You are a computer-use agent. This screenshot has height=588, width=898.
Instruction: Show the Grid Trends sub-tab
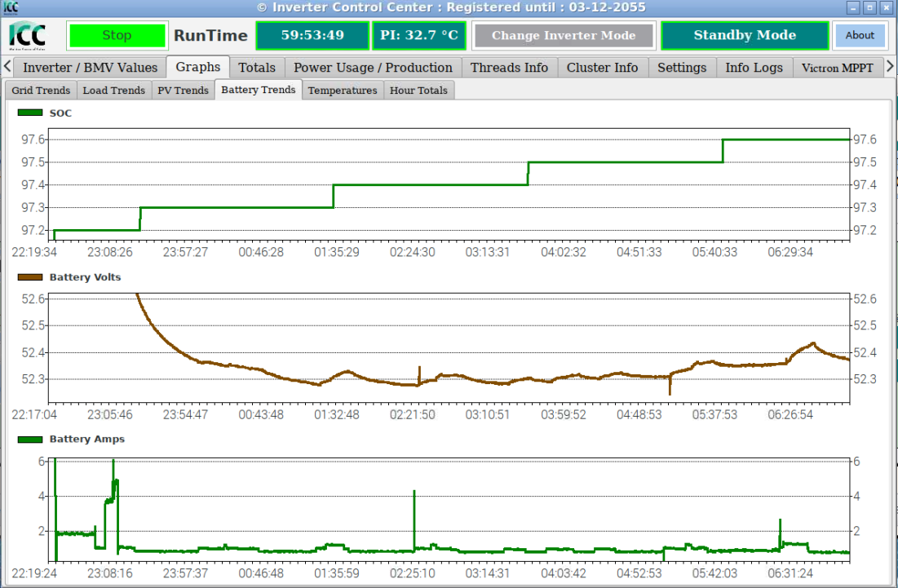point(41,91)
